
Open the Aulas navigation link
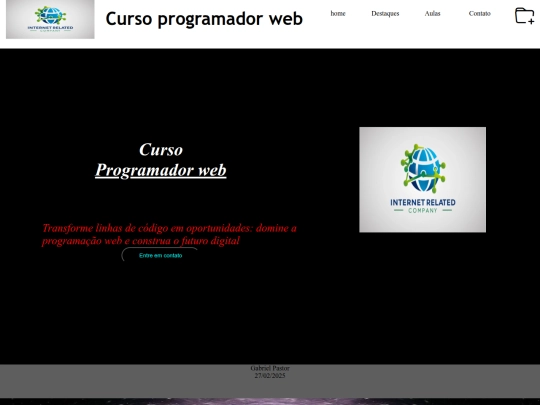tap(432, 13)
